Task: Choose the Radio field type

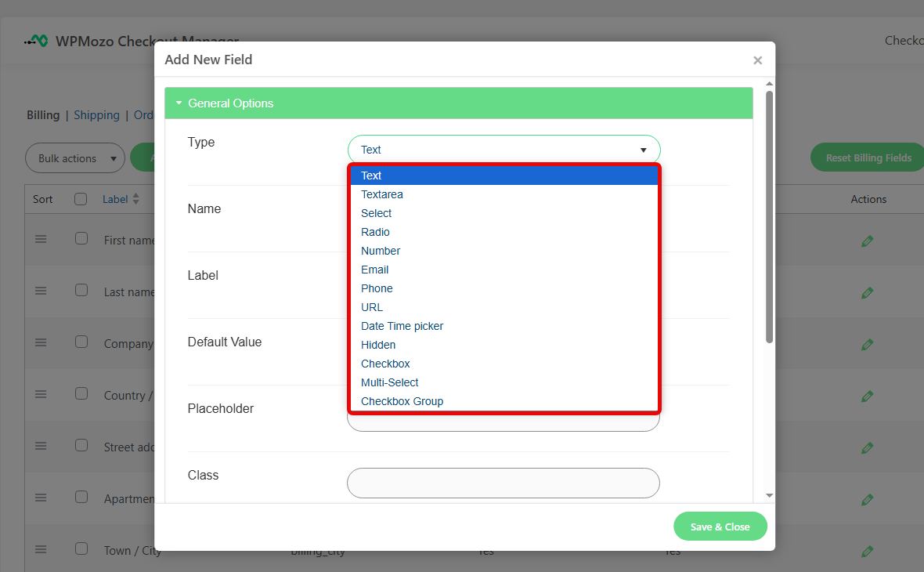Action: tap(504, 233)
